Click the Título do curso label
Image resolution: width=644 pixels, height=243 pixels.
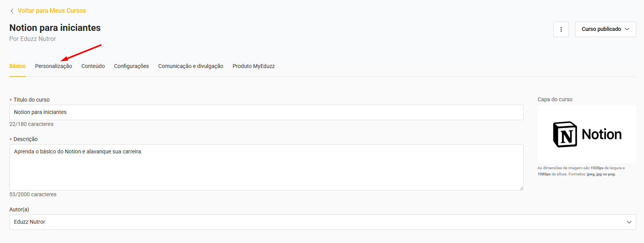(x=31, y=100)
